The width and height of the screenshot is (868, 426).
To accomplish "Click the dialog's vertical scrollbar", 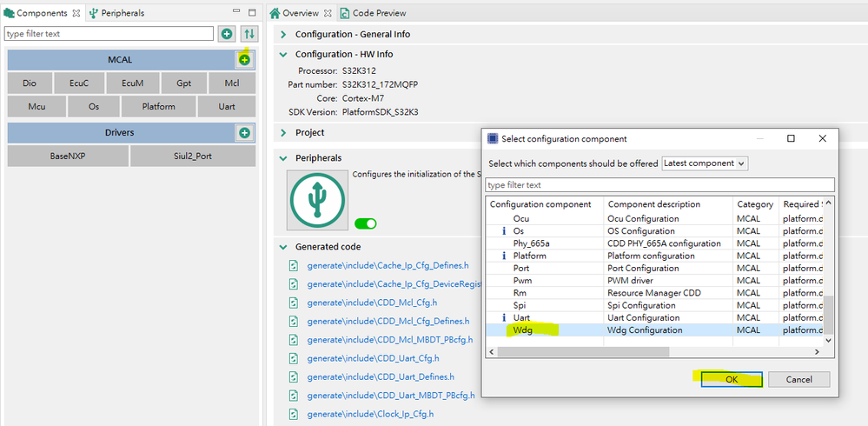I will [x=829, y=313].
